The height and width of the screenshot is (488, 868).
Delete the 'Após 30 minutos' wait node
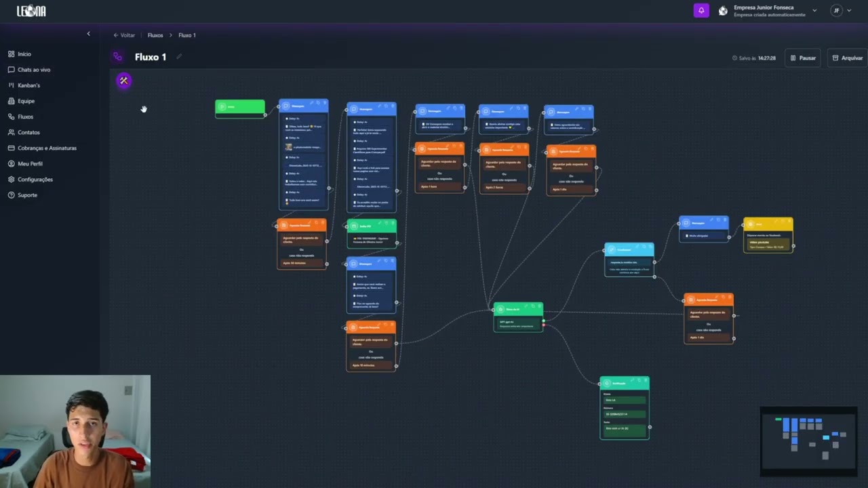323,222
